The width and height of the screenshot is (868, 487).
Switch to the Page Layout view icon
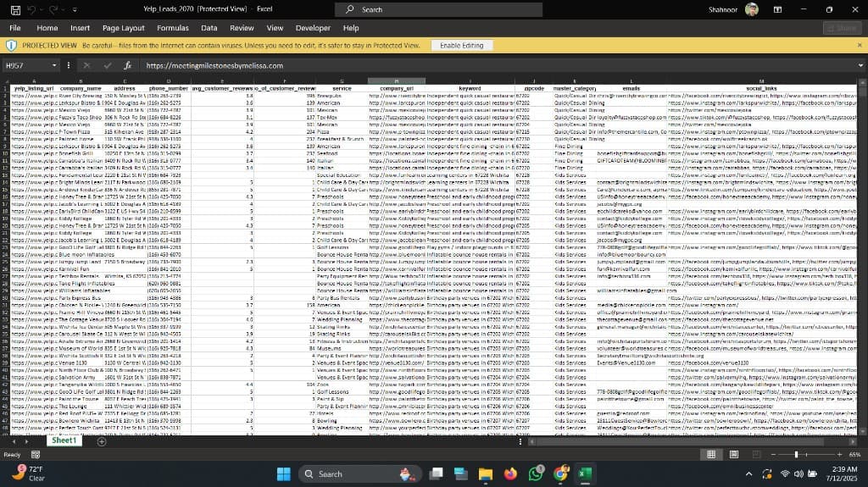(733, 454)
